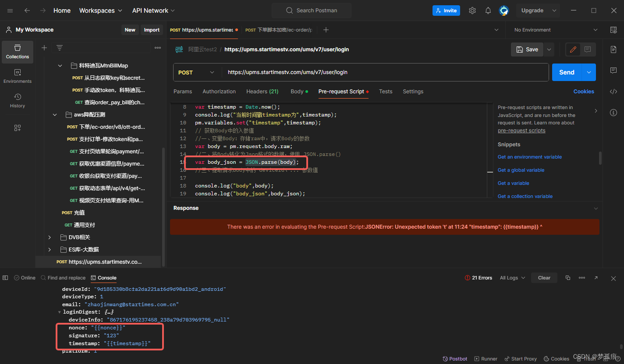Screen dimensions: 624x364
Task: Open the tabs overflow dropdown chevron
Action: [496, 30]
